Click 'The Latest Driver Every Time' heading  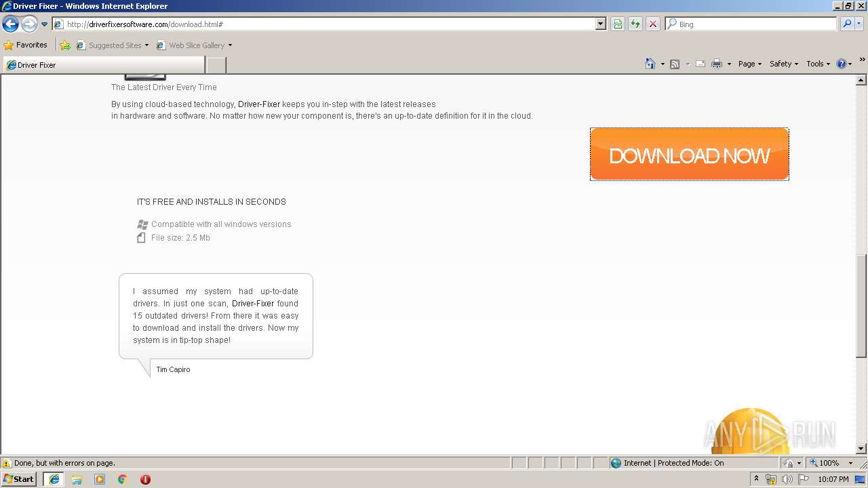164,87
